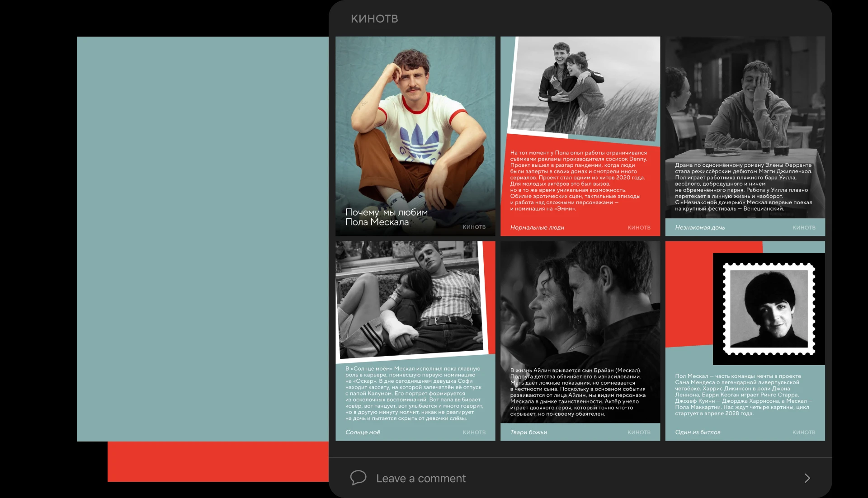The width and height of the screenshot is (868, 498).
Task: Open the Солнце моё card
Action: [x=415, y=341]
